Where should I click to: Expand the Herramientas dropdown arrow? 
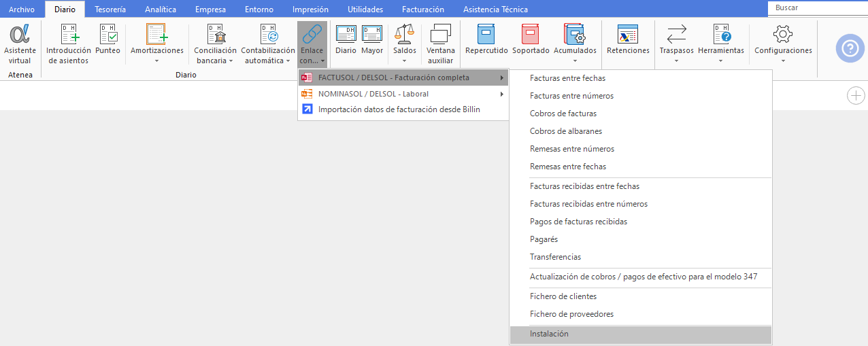coord(721,61)
